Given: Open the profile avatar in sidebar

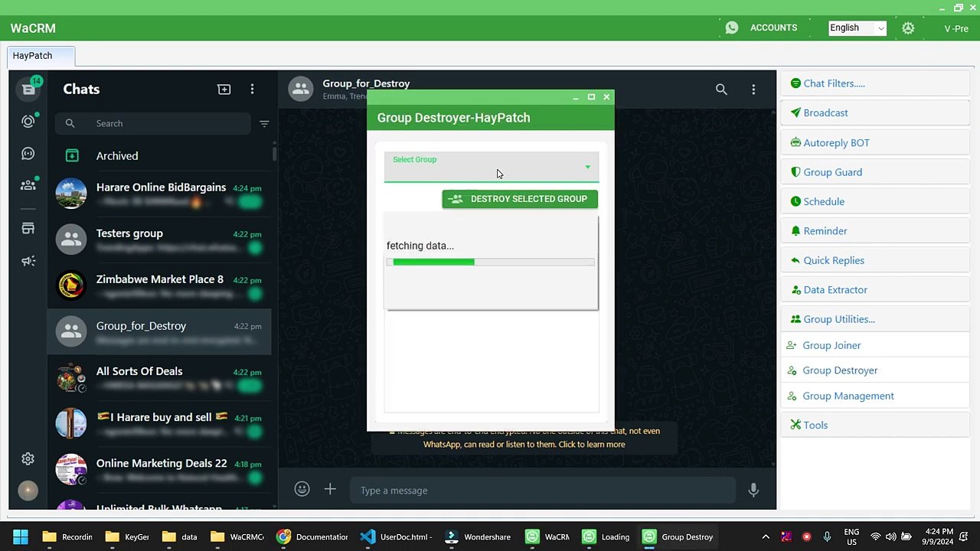Looking at the screenshot, I should (x=28, y=491).
